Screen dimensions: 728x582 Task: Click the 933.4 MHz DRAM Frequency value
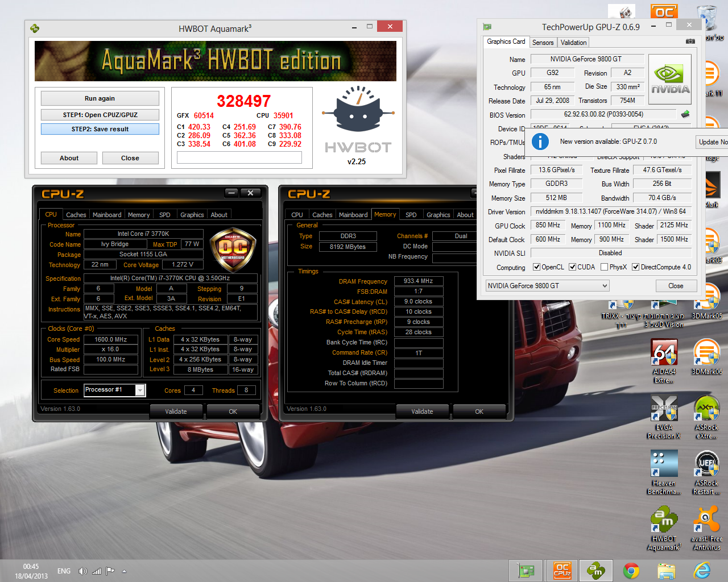[x=419, y=281]
